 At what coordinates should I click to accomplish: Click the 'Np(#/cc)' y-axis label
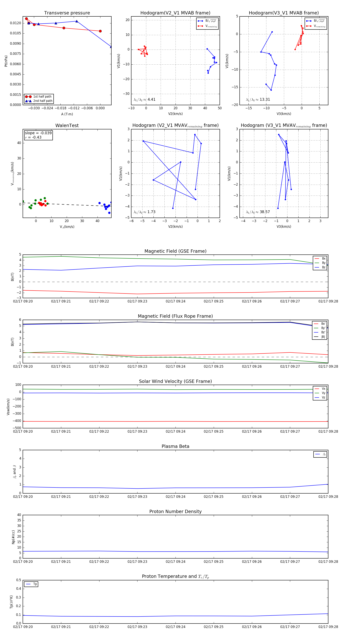(13, 537)
